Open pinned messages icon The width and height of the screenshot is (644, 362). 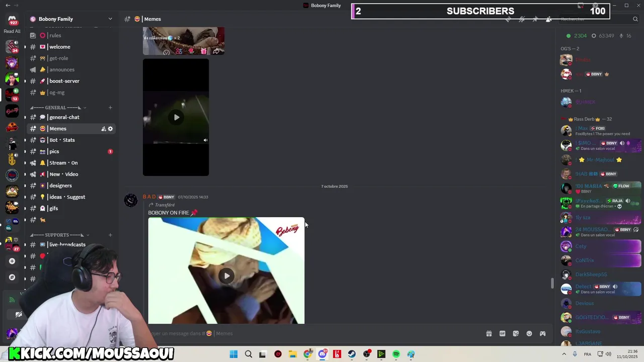click(x=535, y=19)
